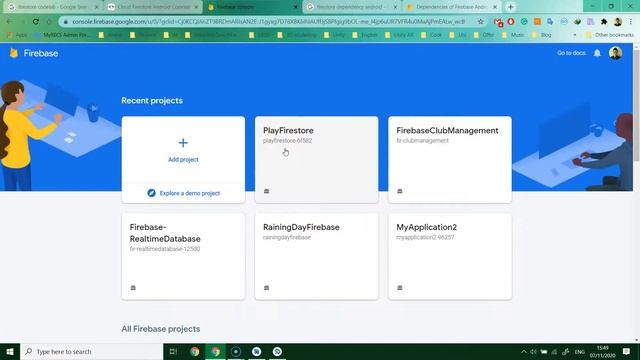640x360 pixels.
Task: Click the Gmail extension icon in toolbar
Action: [498, 22]
